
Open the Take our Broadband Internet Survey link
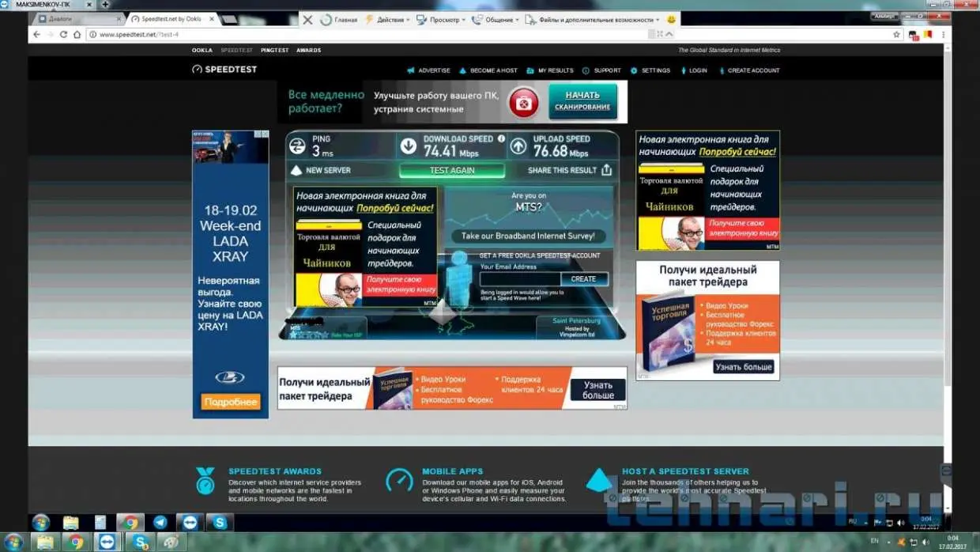pyautogui.click(x=528, y=236)
